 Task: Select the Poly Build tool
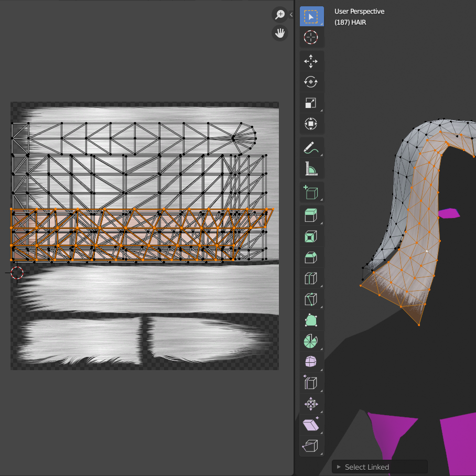(x=311, y=320)
